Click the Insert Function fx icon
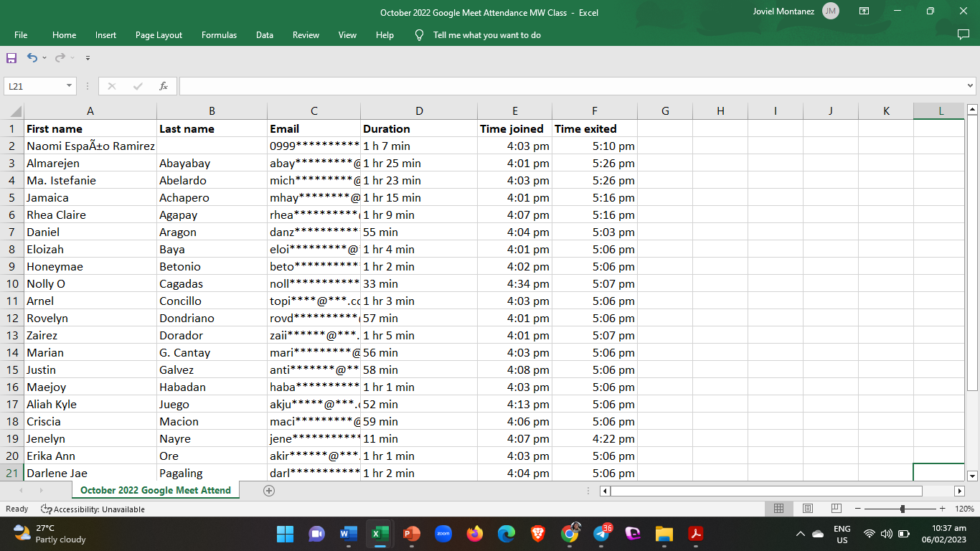 click(164, 86)
